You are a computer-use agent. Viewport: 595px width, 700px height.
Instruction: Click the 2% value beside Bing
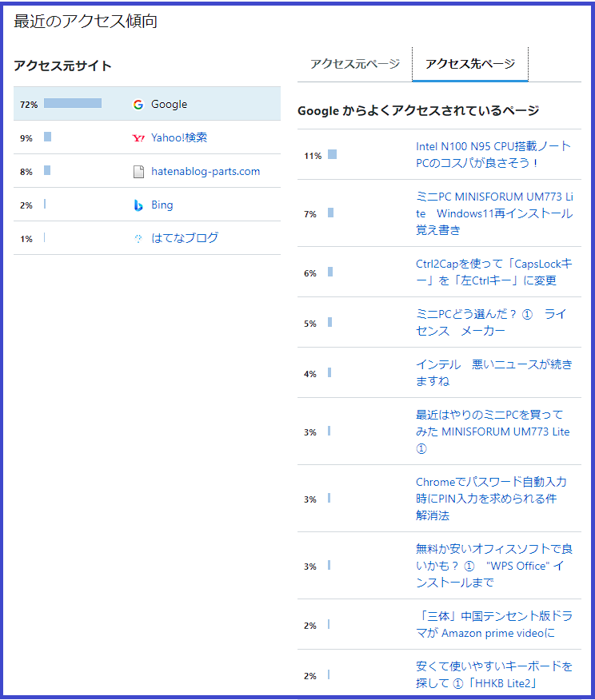(26, 205)
